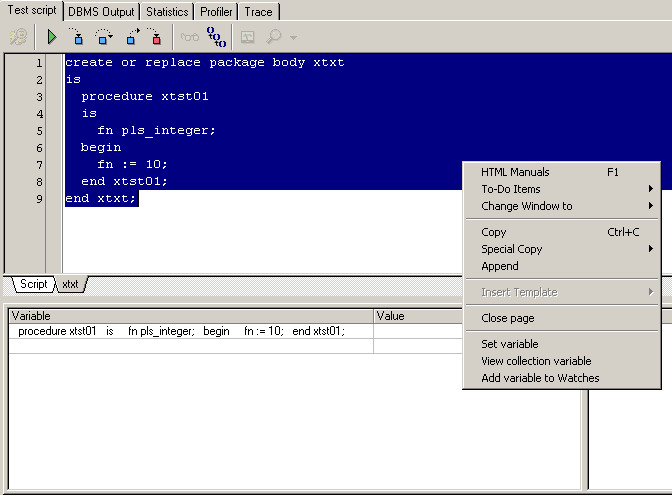Viewport: 672px width, 495px height.
Task: Click the 'procedure xtst01' variable row
Action: pos(191,331)
